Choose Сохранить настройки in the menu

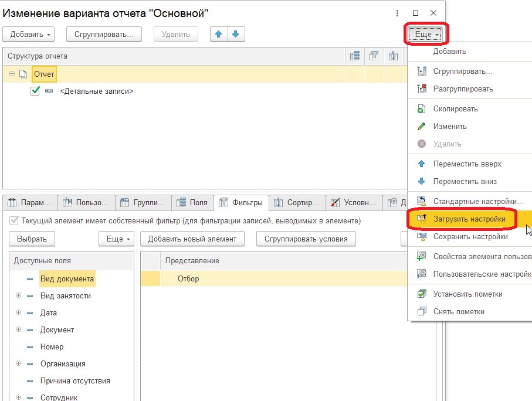click(x=470, y=237)
